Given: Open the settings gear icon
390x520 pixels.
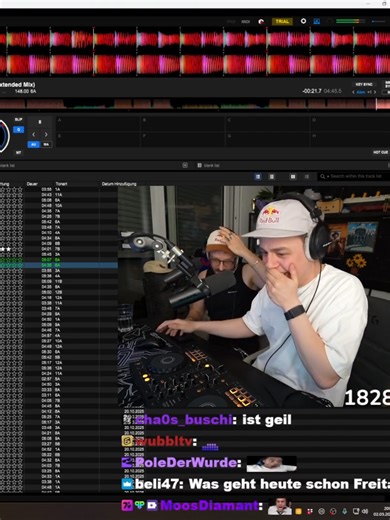Looking at the screenshot, I should pyautogui.click(x=303, y=21).
